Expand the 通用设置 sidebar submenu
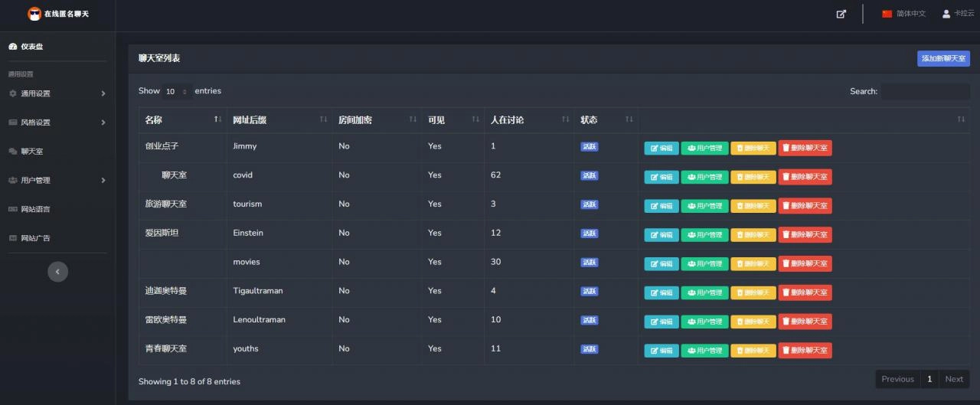Screen dimensions: 980x405 pyautogui.click(x=57, y=93)
